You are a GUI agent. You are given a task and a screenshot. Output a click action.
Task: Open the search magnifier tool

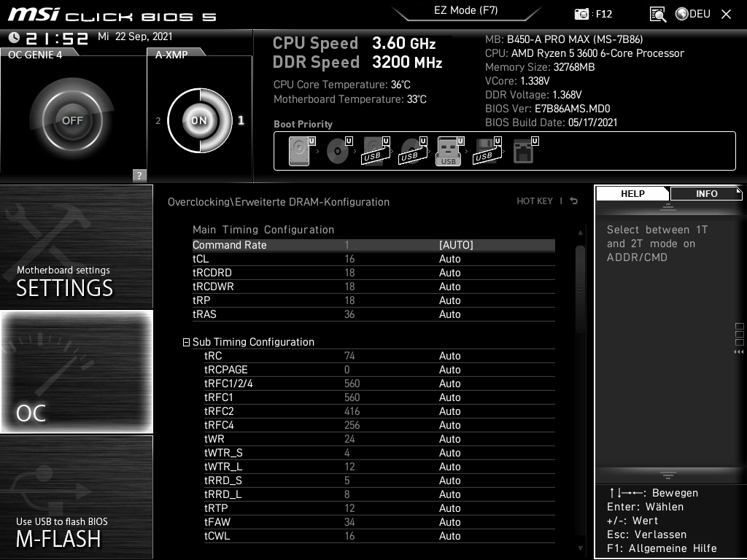[x=657, y=13]
